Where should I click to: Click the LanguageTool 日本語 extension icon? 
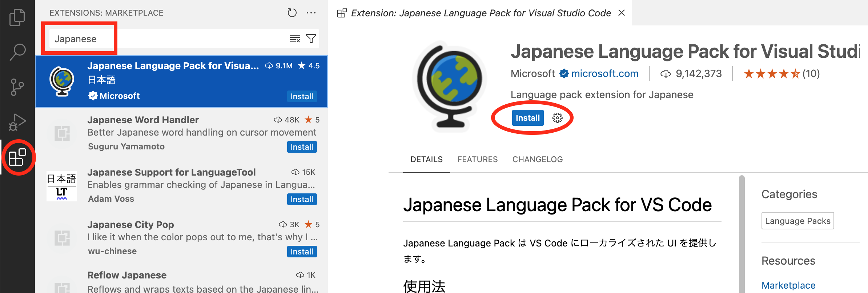[62, 186]
